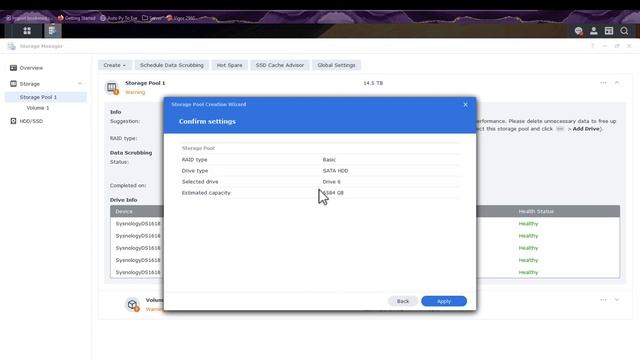Select Volume 1 in sidebar
Screen dimensions: 640x360
38,108
